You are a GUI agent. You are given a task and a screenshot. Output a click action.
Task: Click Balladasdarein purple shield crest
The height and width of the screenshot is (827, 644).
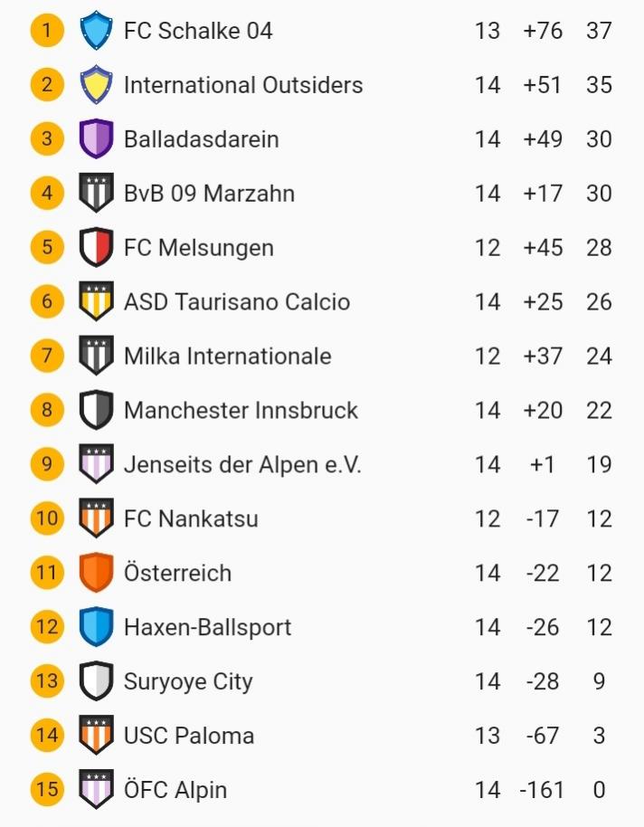(x=96, y=139)
